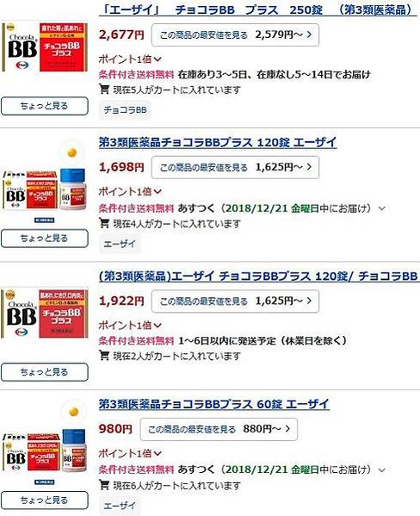Image resolution: width=420 pixels, height=516 pixels.
Task: Select the エーザイ tag under 1,698円 item
Action: 120,244
